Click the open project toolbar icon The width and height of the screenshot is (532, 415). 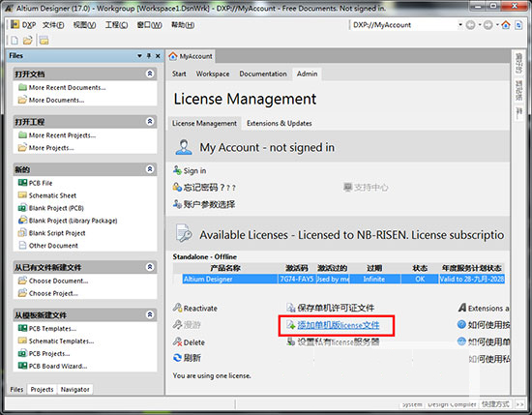[x=44, y=41]
